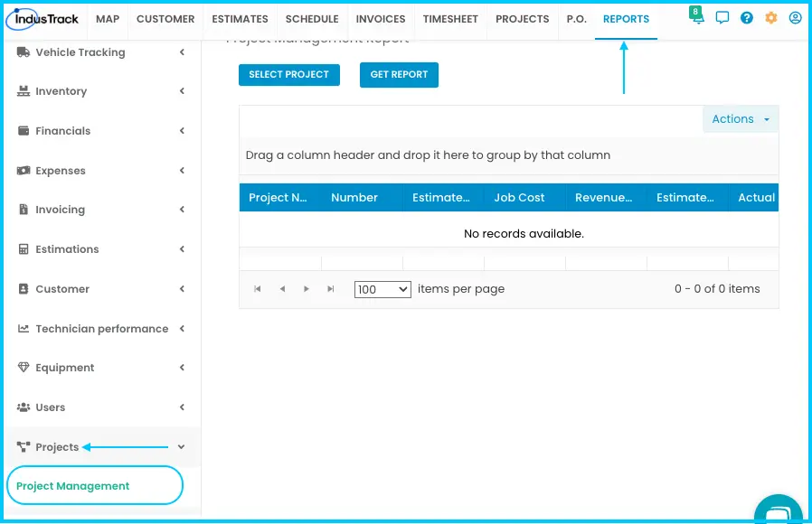
Task: Click the Vehicle Tracking truck icon
Action: [x=24, y=52]
